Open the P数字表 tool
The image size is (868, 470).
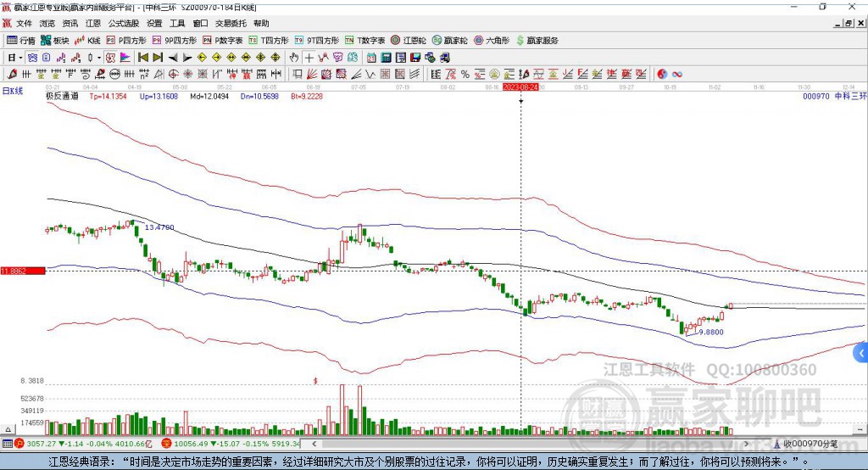point(223,41)
